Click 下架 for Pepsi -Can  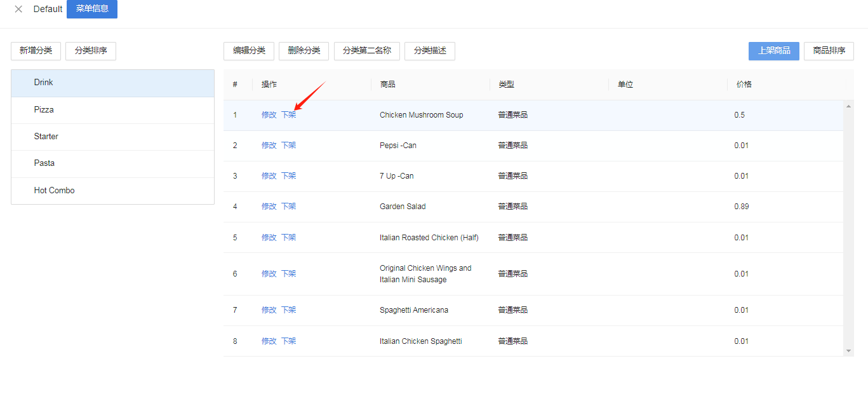click(x=289, y=146)
